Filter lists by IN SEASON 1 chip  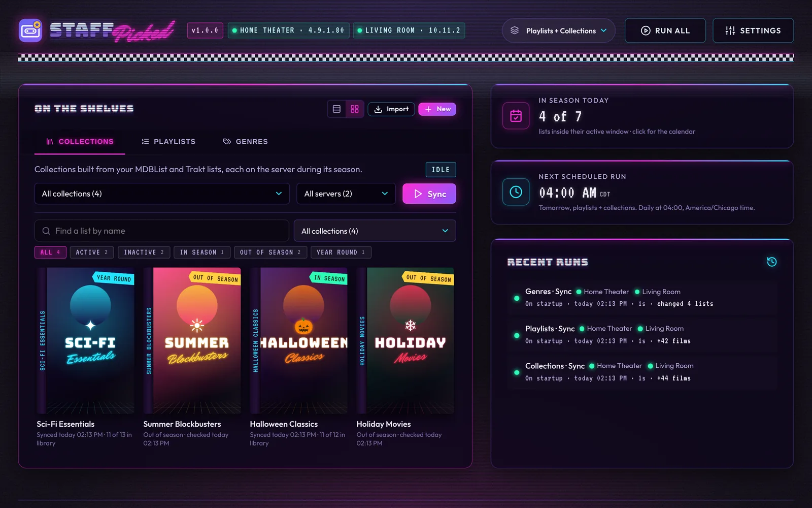point(202,252)
